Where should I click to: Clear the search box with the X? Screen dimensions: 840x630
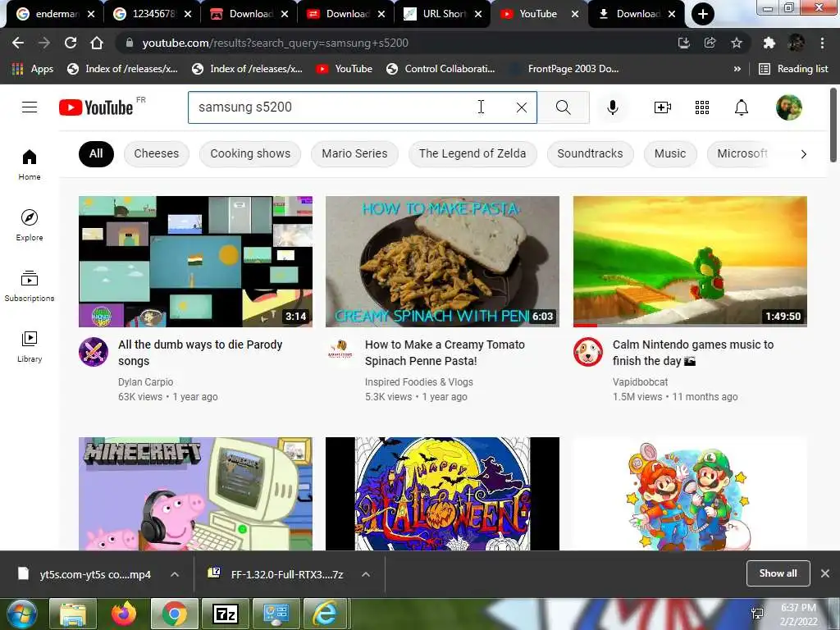pyautogui.click(x=521, y=107)
